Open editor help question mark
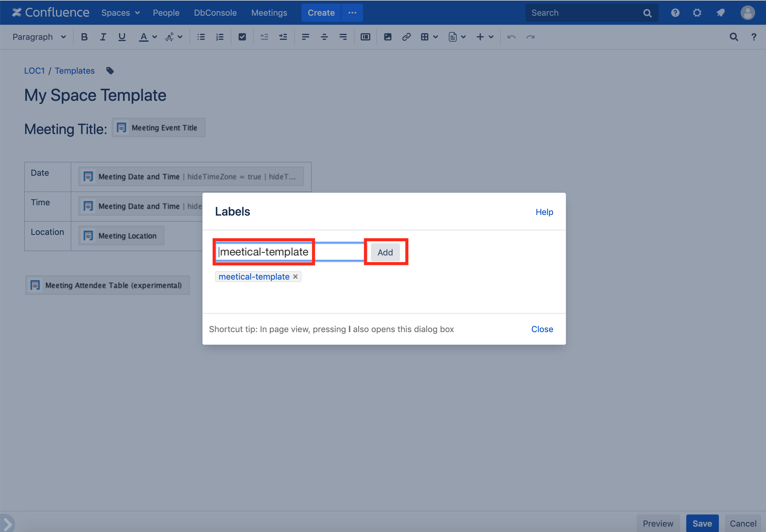 (x=754, y=37)
